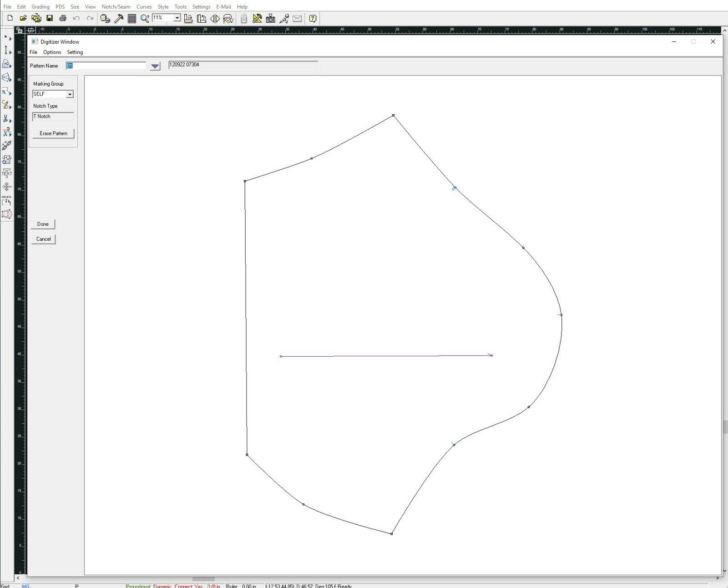Select the symmetry arrows tool icon

point(7,187)
